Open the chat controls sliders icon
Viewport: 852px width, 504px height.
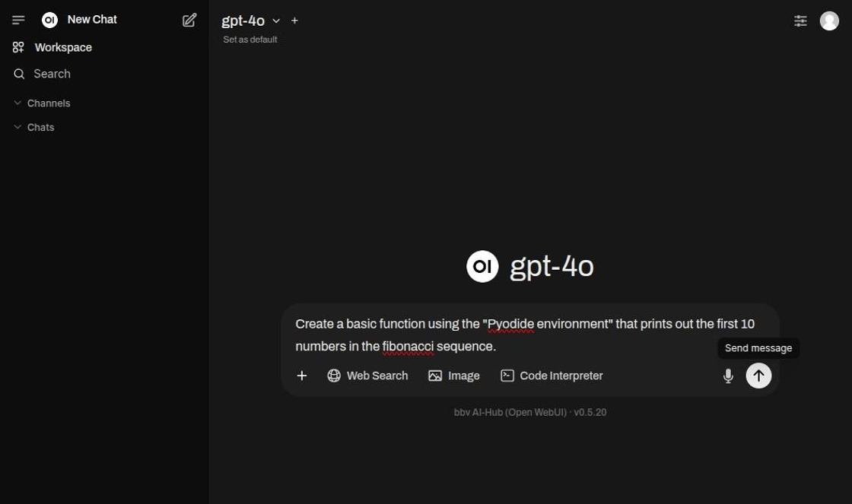coord(800,21)
